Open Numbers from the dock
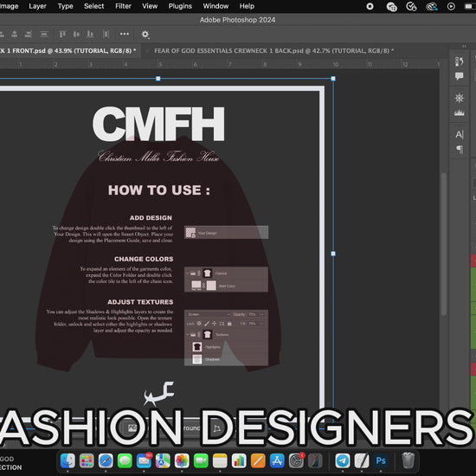Screen dimensions: 476x476 click(239, 460)
